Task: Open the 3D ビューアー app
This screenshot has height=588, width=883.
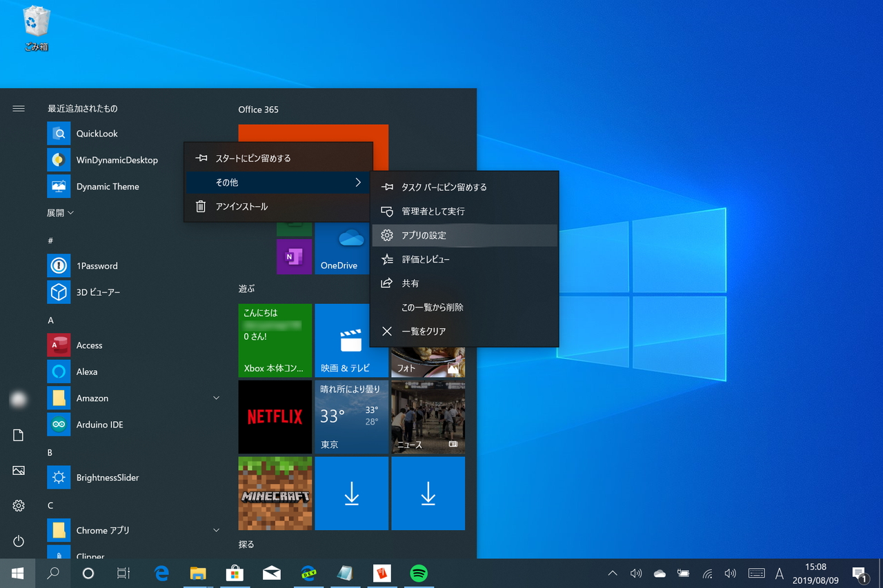Action: [x=131, y=292]
